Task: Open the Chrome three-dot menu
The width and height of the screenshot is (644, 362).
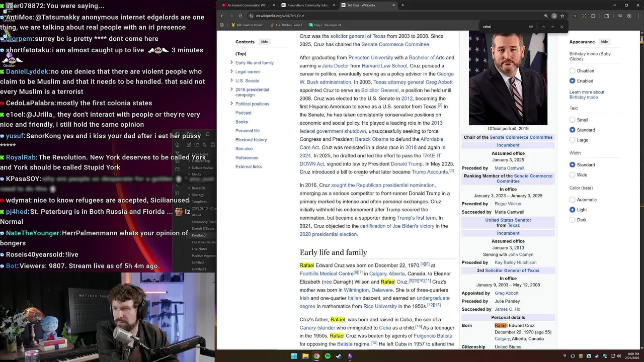Action: coord(638,16)
